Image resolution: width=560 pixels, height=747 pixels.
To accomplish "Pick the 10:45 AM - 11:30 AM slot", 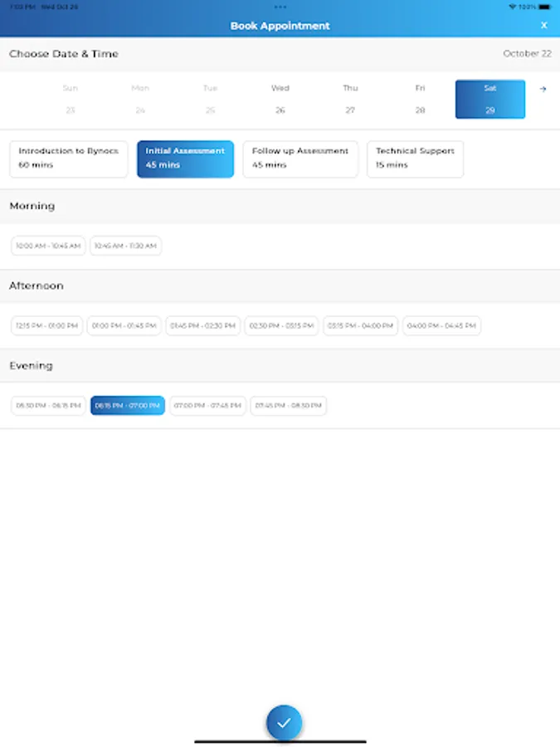I will tap(126, 246).
